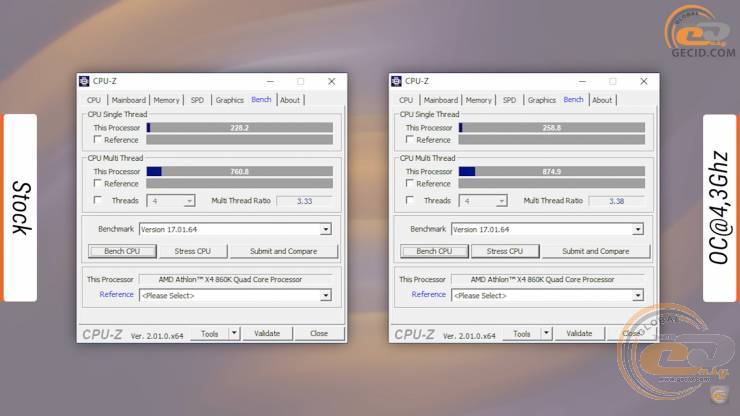Switch to the Memory tab in the right OC window

point(478,100)
